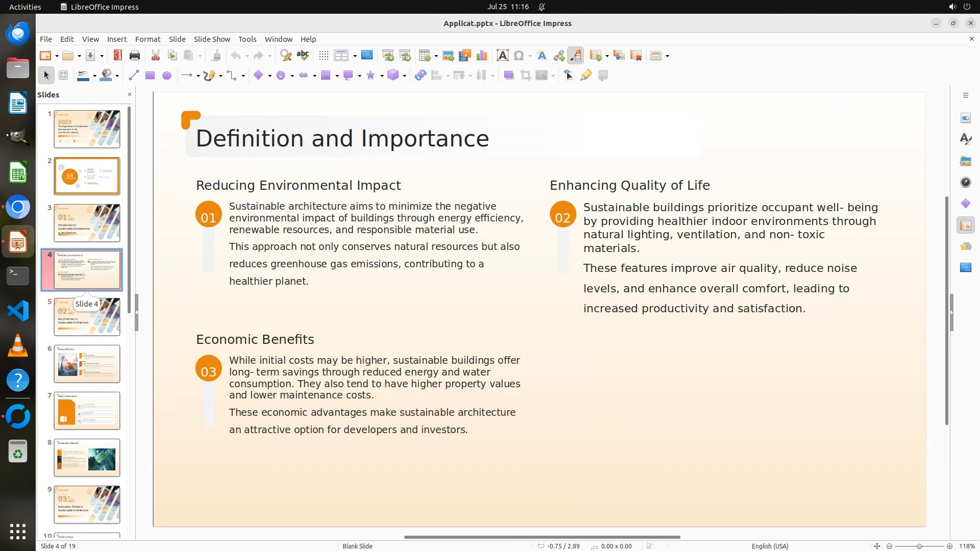980x551 pixels.
Task: Start slideshow from first slide icon
Action: click(388, 56)
